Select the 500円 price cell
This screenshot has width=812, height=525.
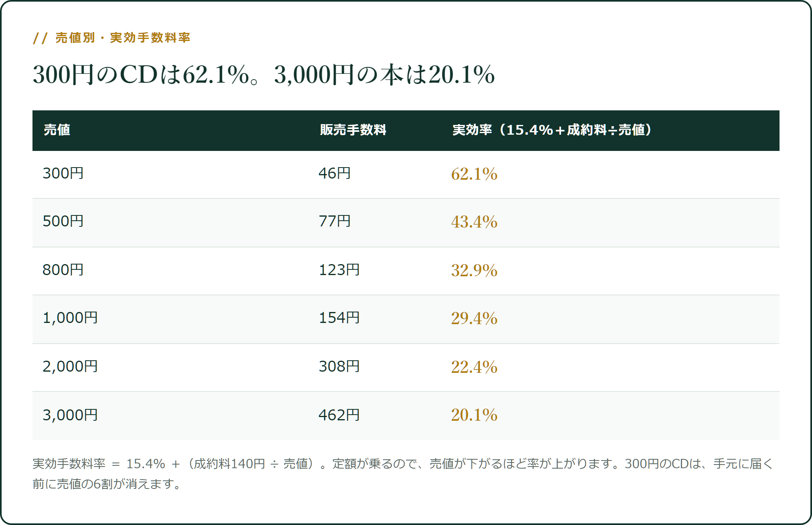coord(63,221)
